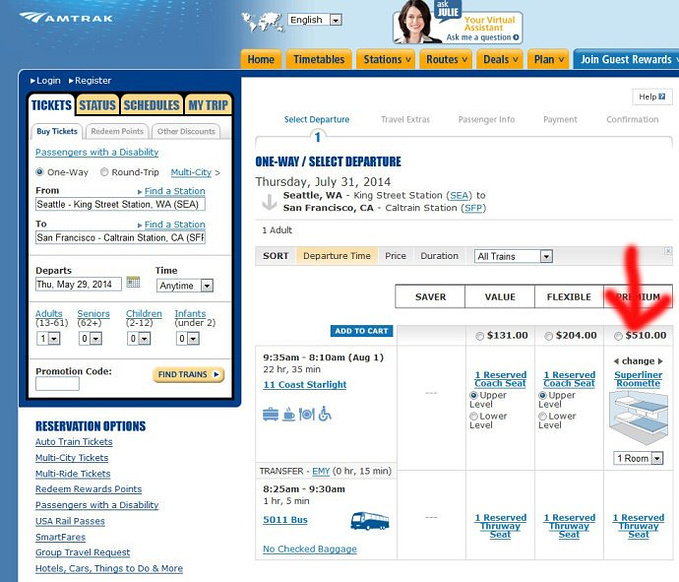This screenshot has height=582, width=679.
Task: Expand the Deals menu
Action: pyautogui.click(x=500, y=59)
